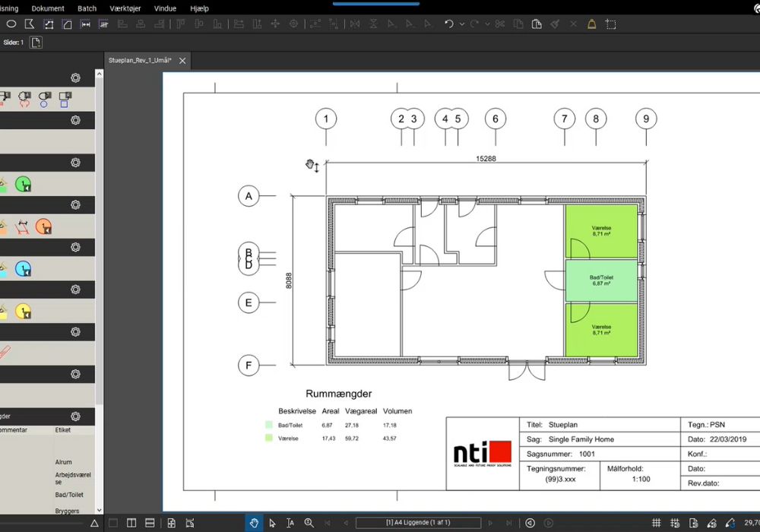Activate the Select arrow tool

(x=272, y=523)
